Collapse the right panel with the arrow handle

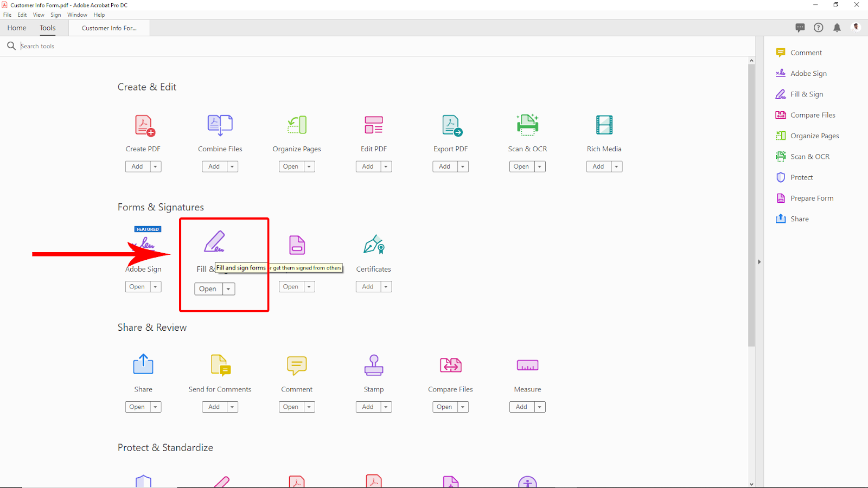click(759, 262)
